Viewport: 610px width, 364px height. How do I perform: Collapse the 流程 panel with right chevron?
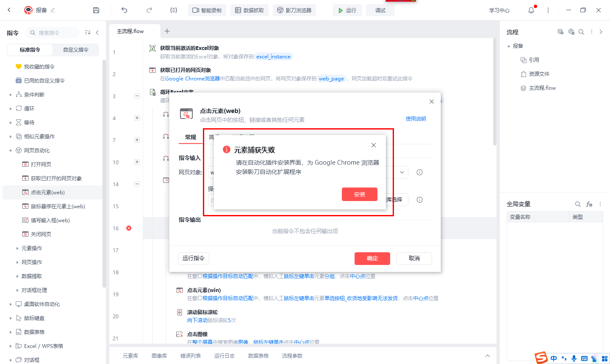601,32
